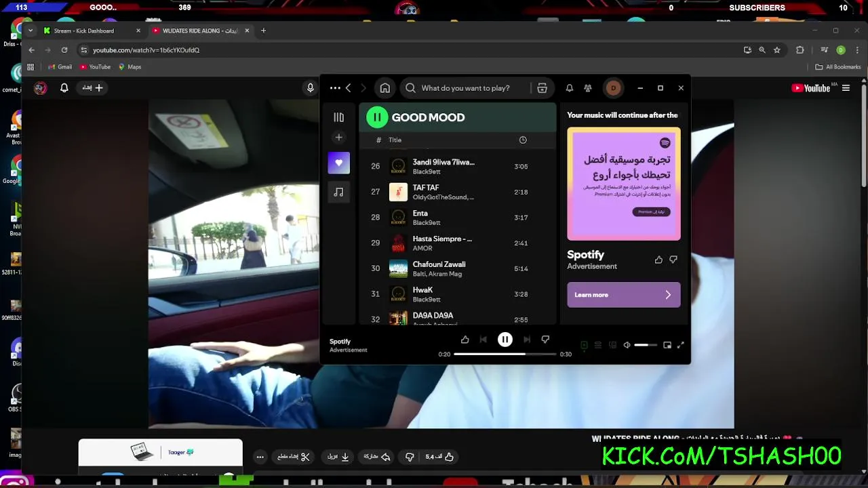Click the duration clock column header
868x488 pixels.
523,140
